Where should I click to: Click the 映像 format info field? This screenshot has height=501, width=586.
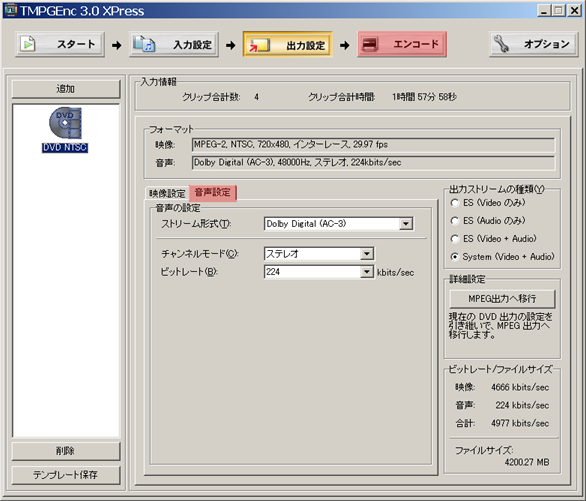pyautogui.click(x=373, y=145)
